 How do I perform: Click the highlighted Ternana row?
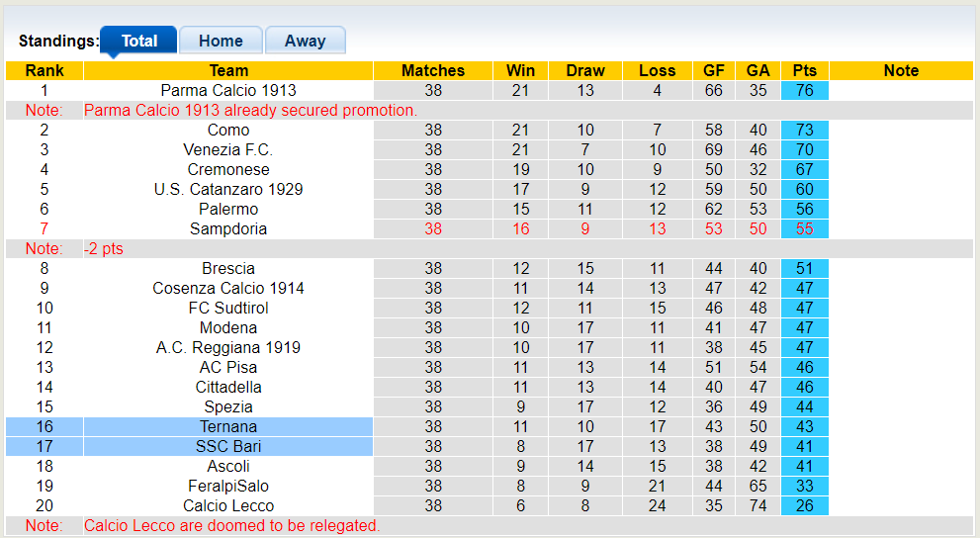[228, 426]
